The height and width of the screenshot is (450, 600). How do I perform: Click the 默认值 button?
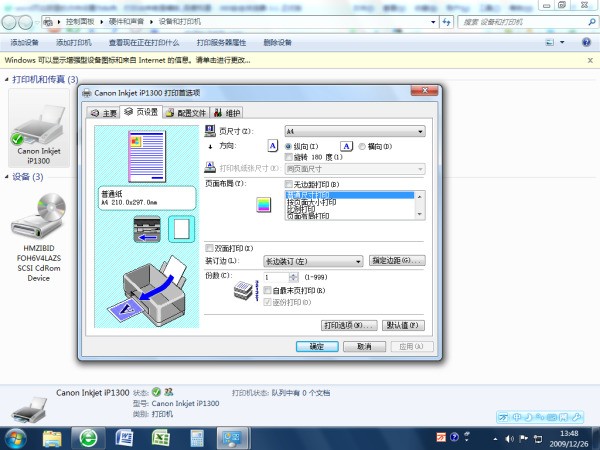click(403, 325)
